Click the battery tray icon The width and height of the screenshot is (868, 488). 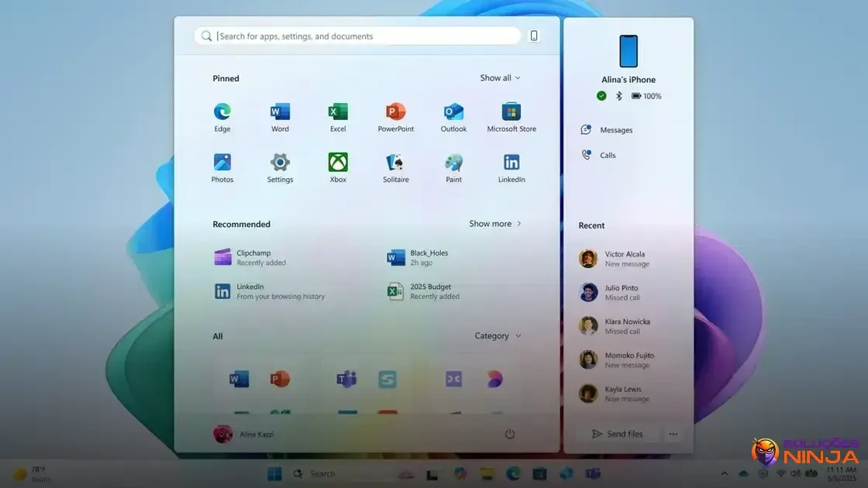coord(811,473)
